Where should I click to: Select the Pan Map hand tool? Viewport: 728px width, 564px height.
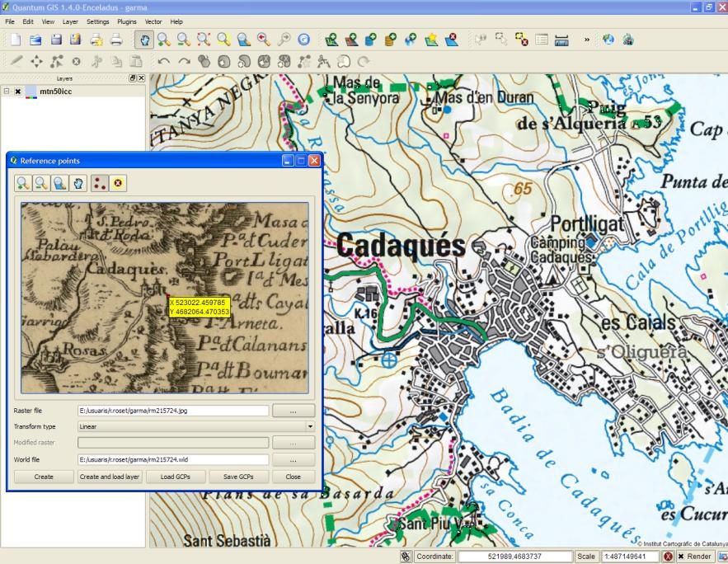pyautogui.click(x=144, y=40)
